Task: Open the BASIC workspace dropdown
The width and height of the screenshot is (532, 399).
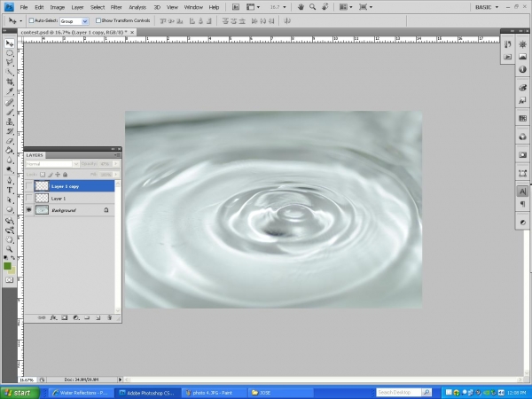Action: tap(487, 7)
